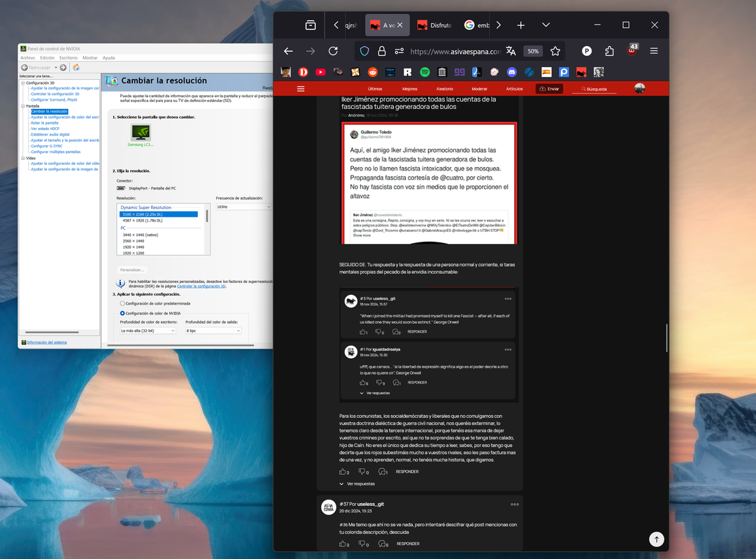Open Firefox View icon beside tabs
The width and height of the screenshot is (756, 559).
[x=311, y=25]
